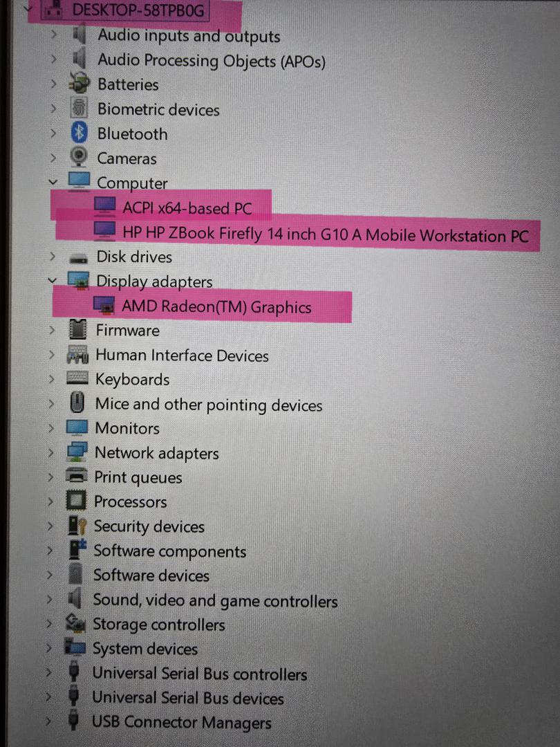This screenshot has height=747, width=560.
Task: Click the Bluetooth category icon
Action: pyautogui.click(x=79, y=133)
